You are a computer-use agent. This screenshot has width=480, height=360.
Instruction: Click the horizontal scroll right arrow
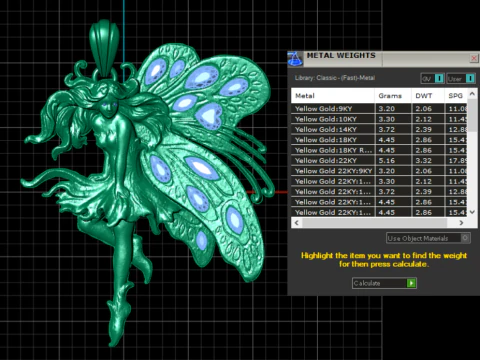point(461,223)
